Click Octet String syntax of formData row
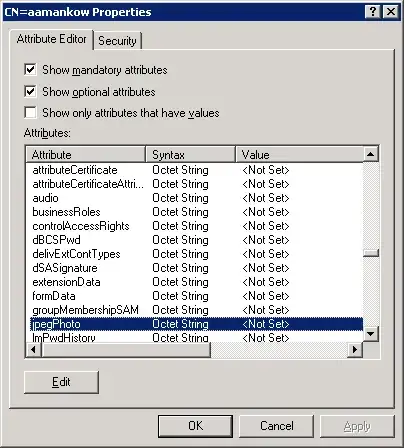 click(x=180, y=296)
